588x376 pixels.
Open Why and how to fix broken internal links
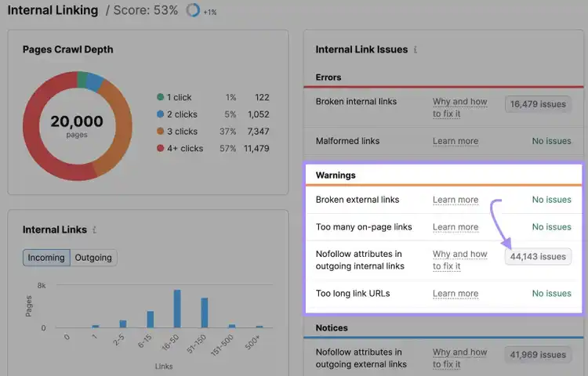click(x=459, y=107)
